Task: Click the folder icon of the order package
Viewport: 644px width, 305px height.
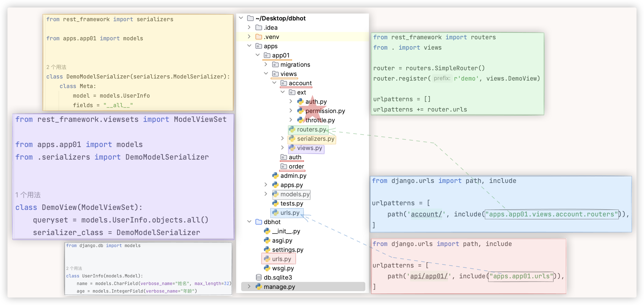Action: (284, 166)
